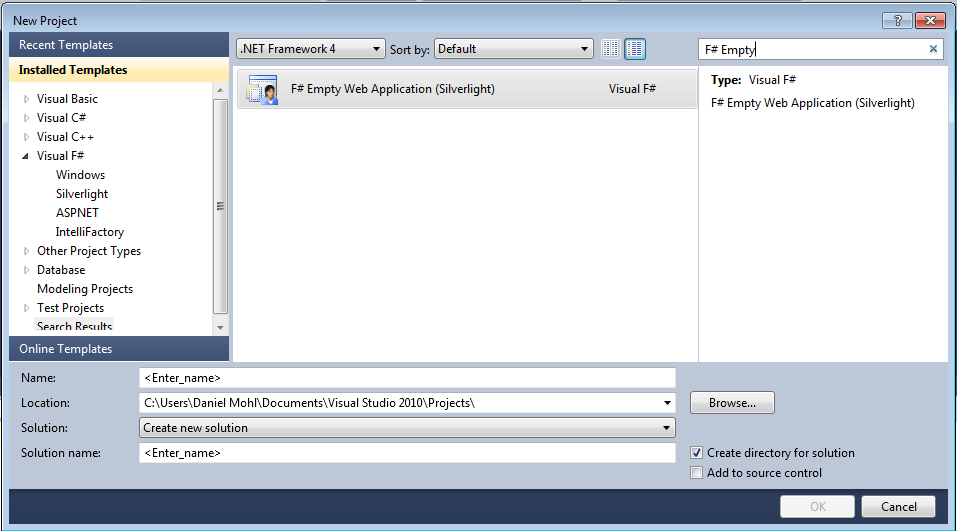The height and width of the screenshot is (531, 957).
Task: Select the Windows category under Visual F#
Action: [81, 175]
